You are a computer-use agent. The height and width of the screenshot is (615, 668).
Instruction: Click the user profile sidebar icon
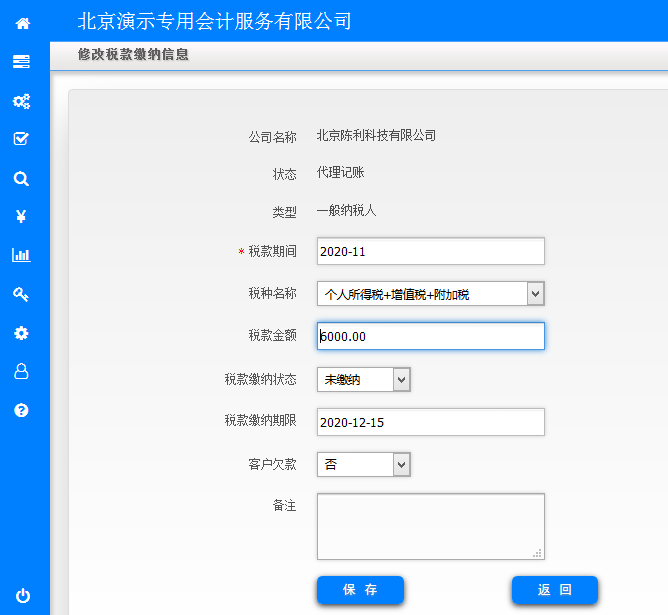pyautogui.click(x=21, y=371)
